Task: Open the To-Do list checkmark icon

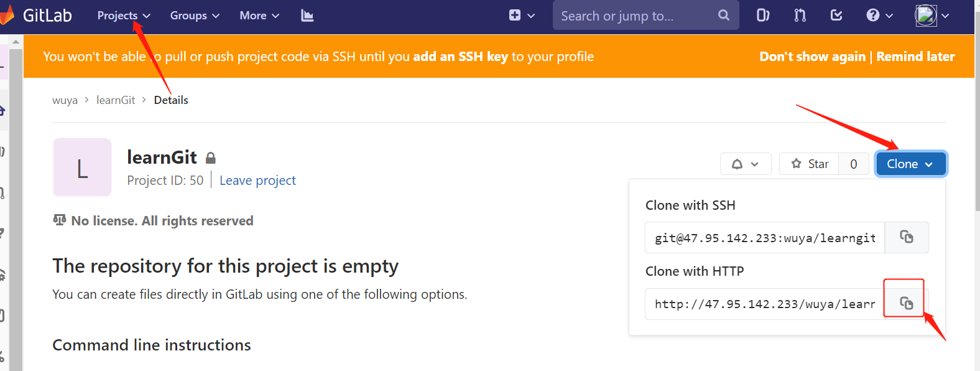Action: (836, 16)
